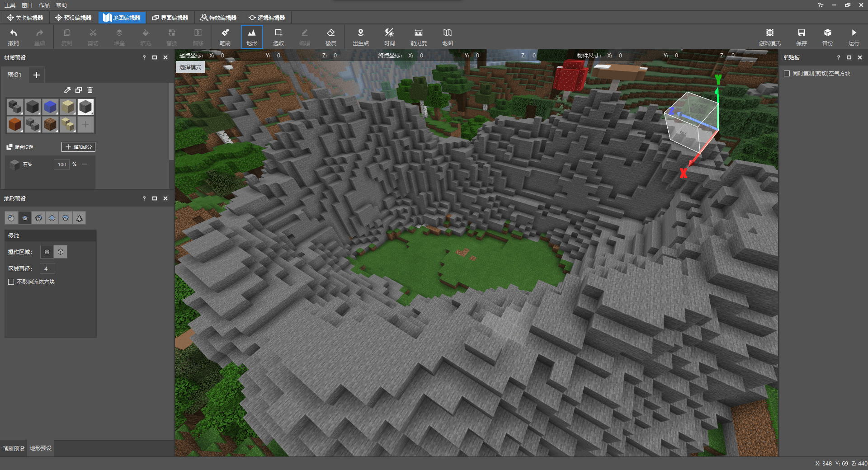
Task: Click the Fill (填充) bucket icon
Action: tap(146, 37)
